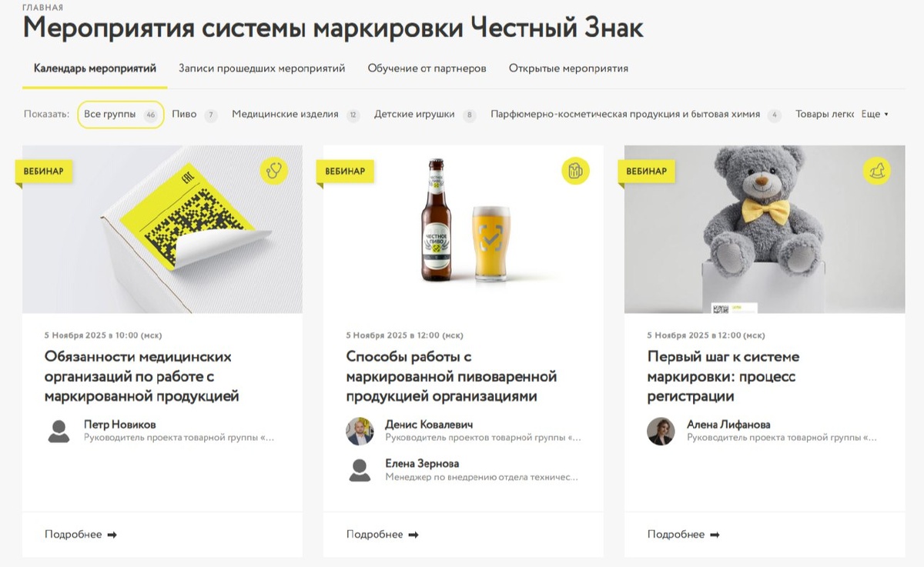The height and width of the screenshot is (567, 924).
Task: Click the stethoscope icon on medical webinar card
Action: pyautogui.click(x=273, y=171)
